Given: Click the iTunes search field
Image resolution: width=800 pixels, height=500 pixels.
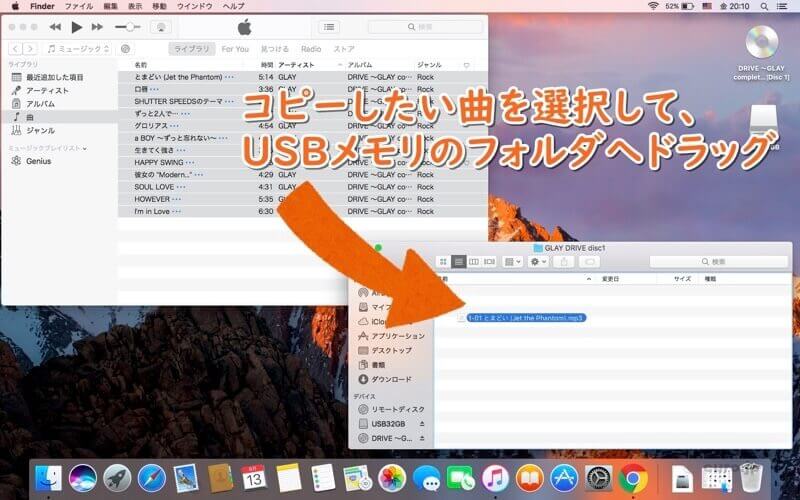Looking at the screenshot, I should 425,27.
